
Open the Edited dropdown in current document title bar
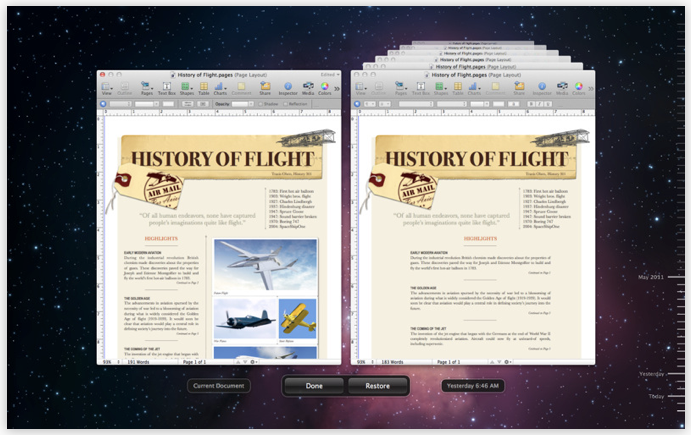point(330,75)
